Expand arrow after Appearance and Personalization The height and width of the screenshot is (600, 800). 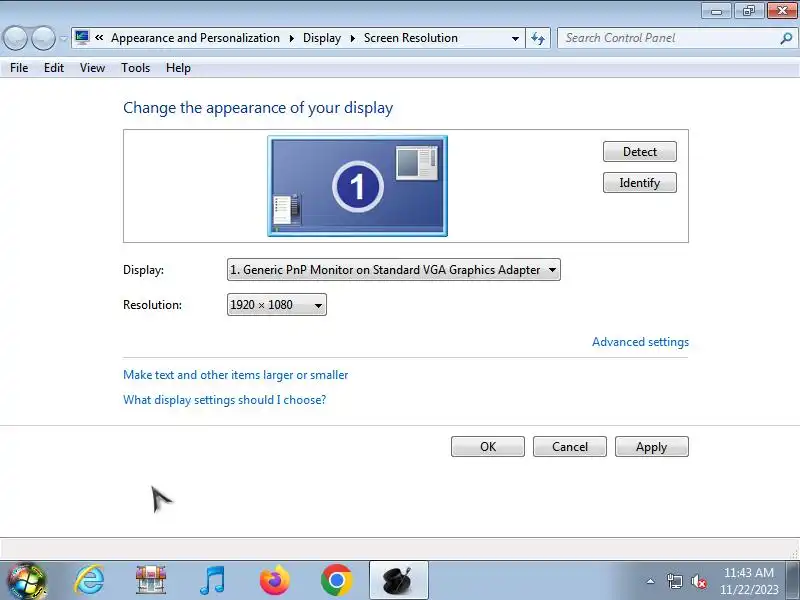tap(291, 38)
